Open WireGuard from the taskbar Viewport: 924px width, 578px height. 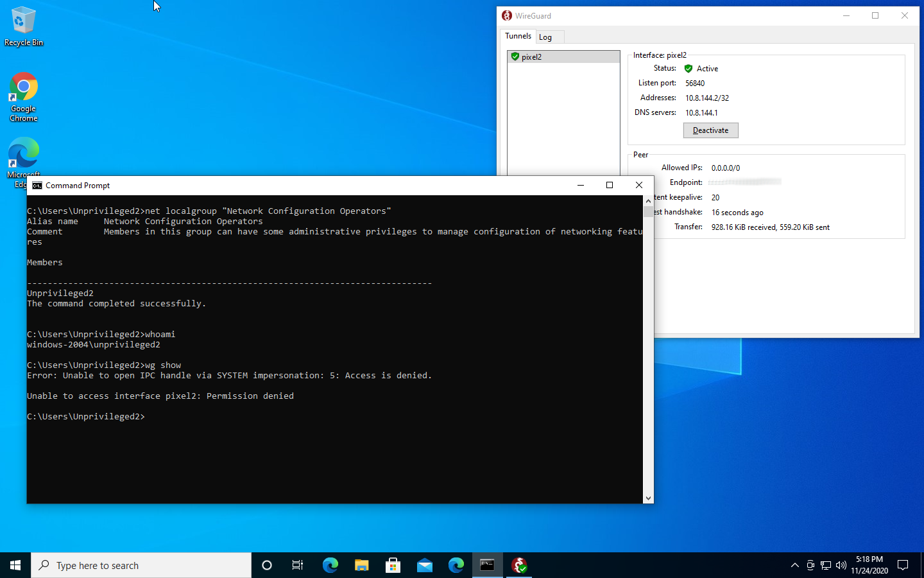coord(518,565)
